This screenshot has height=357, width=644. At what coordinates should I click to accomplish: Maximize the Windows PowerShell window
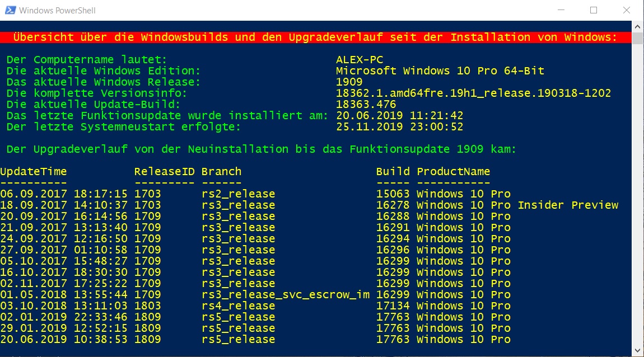click(594, 10)
